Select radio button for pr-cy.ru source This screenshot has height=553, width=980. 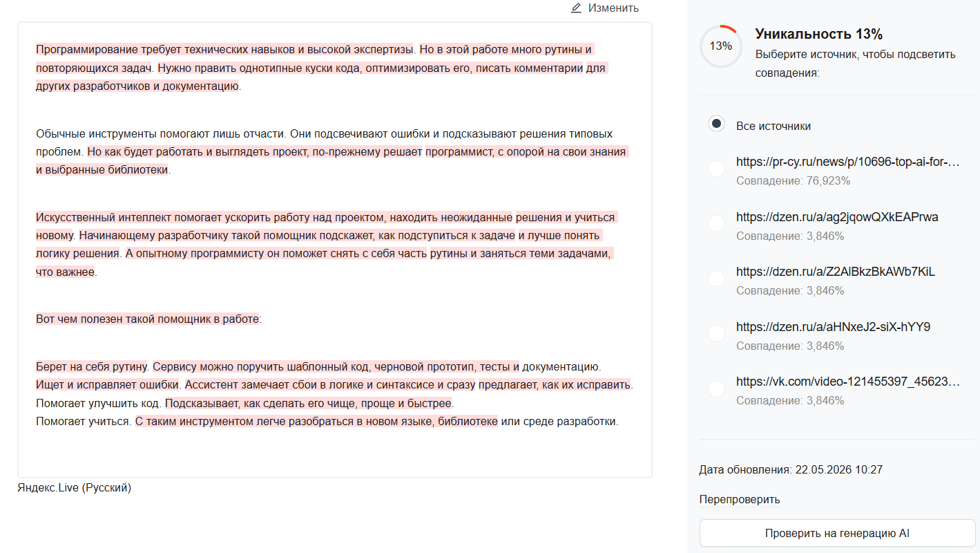[717, 169]
